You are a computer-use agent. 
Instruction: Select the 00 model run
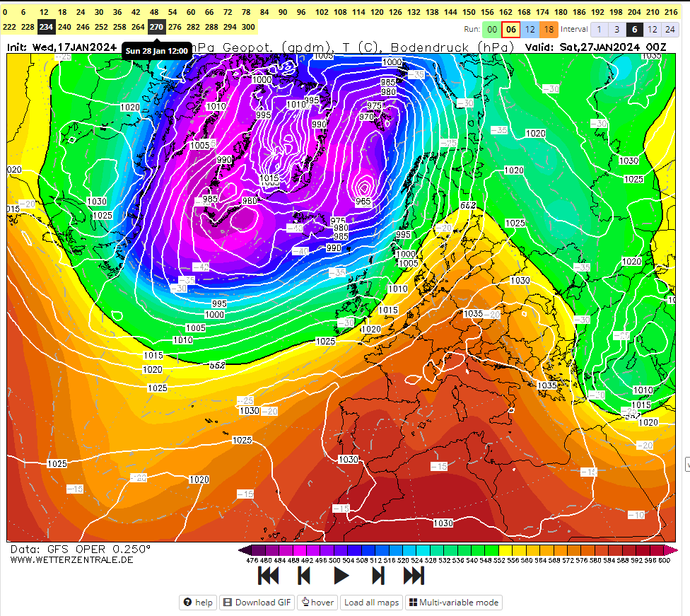491,30
